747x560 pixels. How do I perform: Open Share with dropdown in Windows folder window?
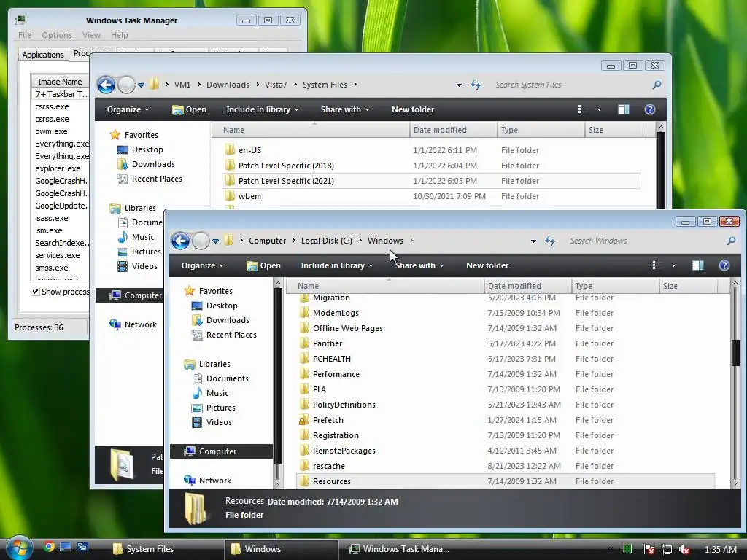click(419, 265)
